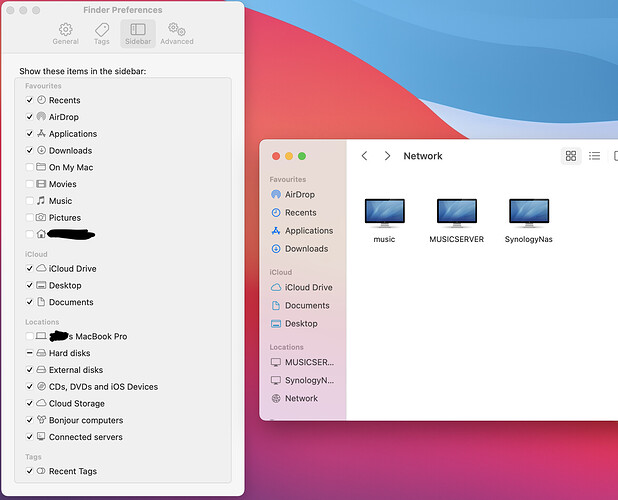
Task: Uncheck the Bonjour computers checkbox
Action: pos(30,420)
